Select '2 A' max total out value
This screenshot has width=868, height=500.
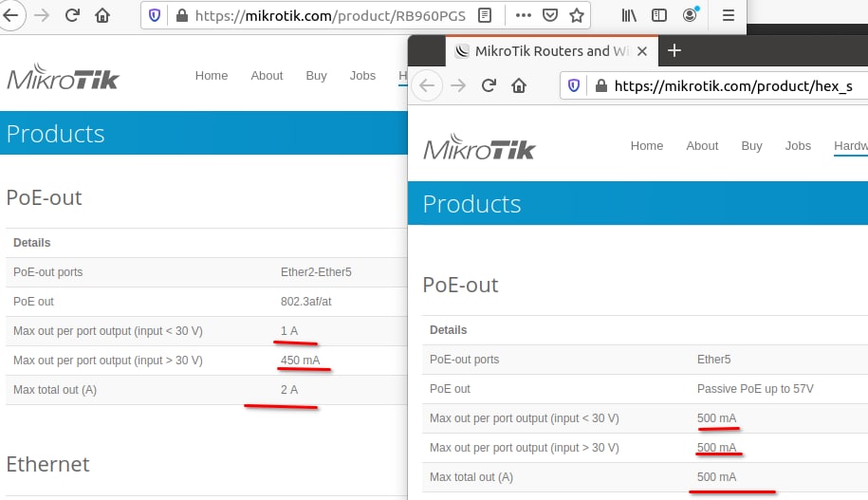(x=289, y=389)
